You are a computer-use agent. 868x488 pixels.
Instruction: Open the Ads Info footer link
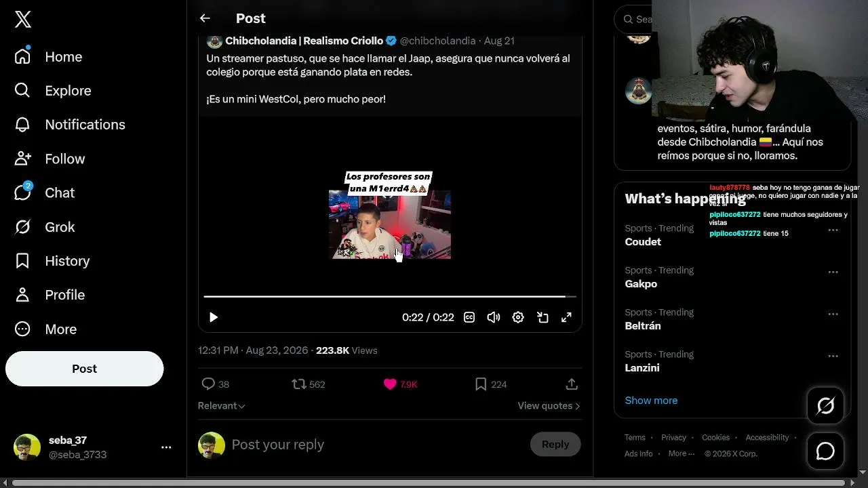(x=639, y=454)
